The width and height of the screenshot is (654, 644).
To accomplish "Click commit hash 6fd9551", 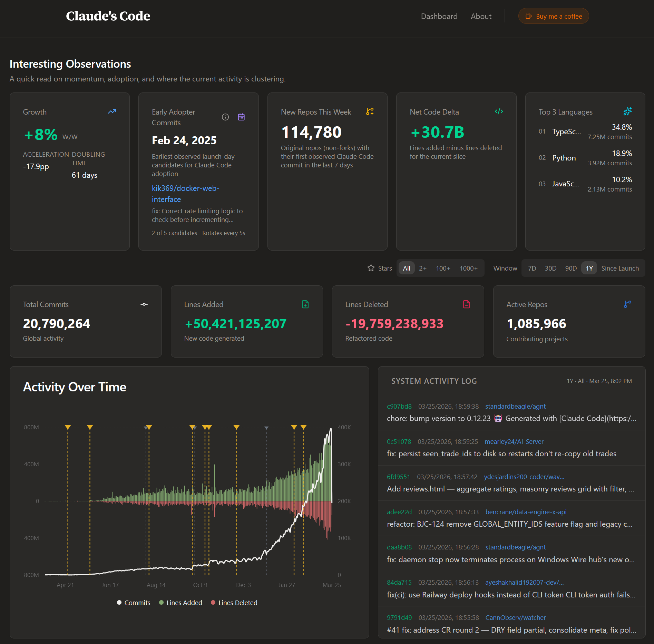I will tap(399, 477).
